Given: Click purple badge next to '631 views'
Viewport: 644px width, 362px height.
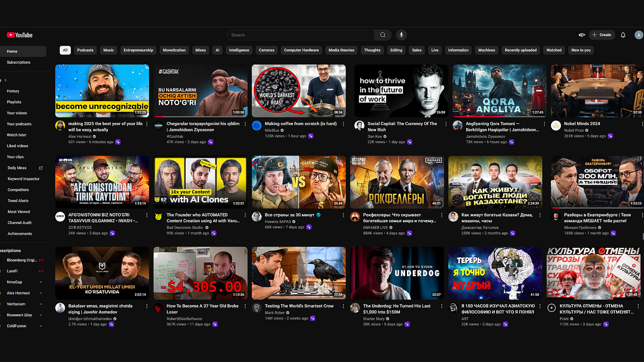Looking at the screenshot, I should (x=118, y=142).
